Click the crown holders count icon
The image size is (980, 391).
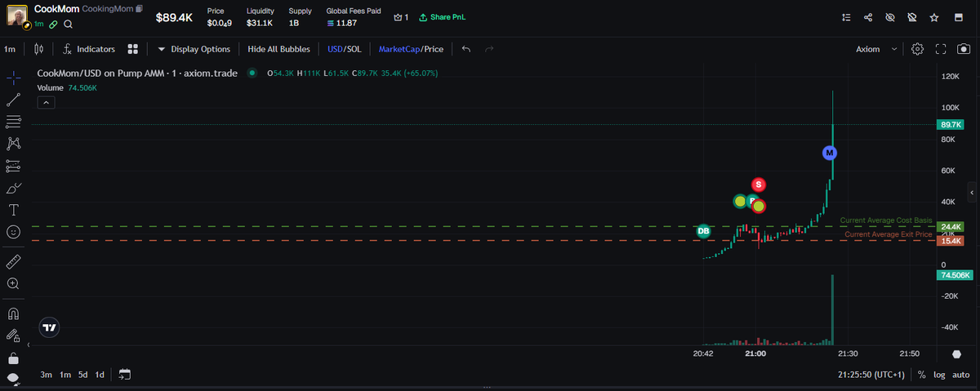click(x=400, y=17)
